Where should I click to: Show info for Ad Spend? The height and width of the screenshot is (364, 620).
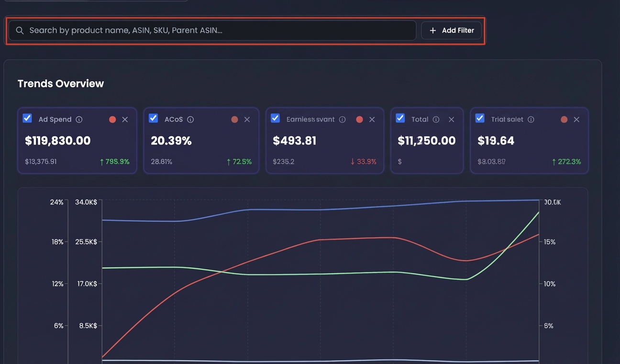pyautogui.click(x=79, y=120)
